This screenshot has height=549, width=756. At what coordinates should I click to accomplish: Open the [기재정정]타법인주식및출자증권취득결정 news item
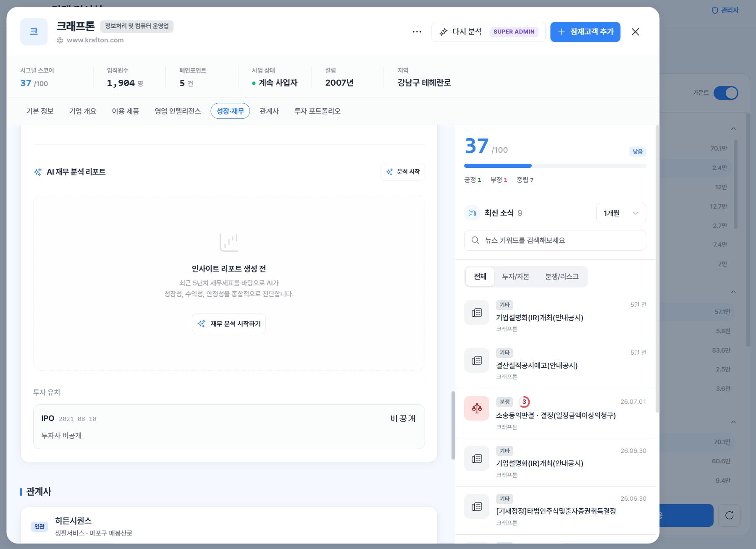[x=555, y=511]
